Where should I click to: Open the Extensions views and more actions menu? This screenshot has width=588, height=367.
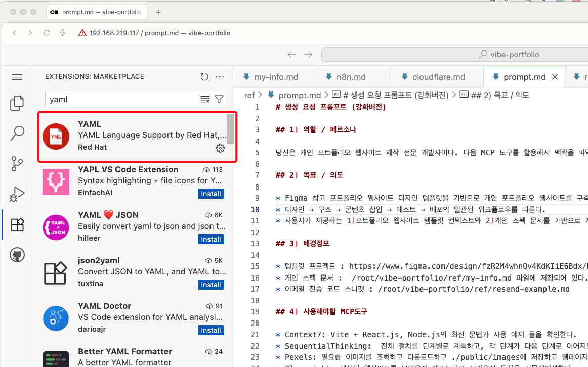[220, 77]
